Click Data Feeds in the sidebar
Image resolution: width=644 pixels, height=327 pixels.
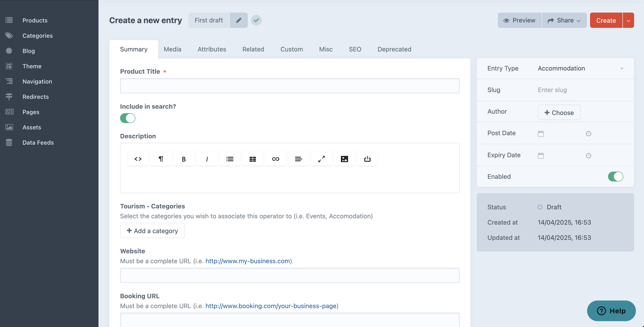click(38, 142)
